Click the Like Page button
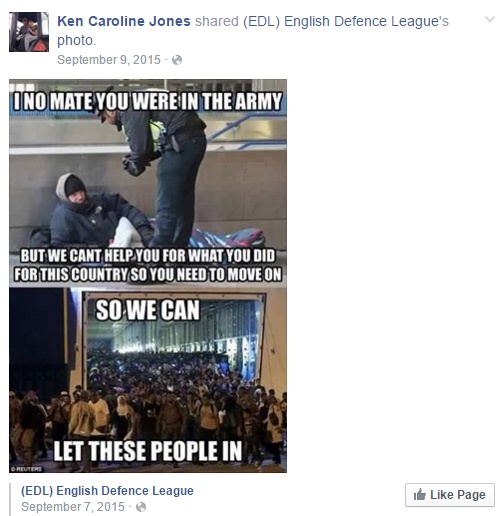The image size is (504, 516). (x=450, y=495)
